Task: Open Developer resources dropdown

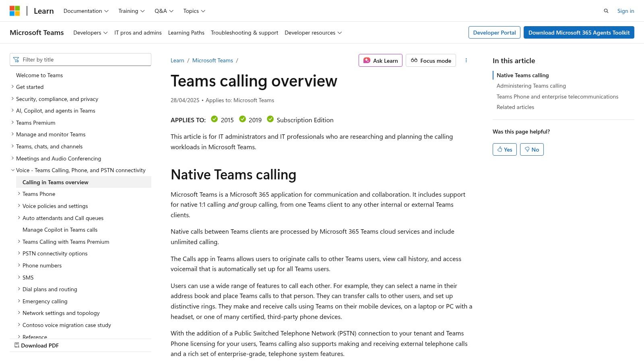Action: click(313, 33)
